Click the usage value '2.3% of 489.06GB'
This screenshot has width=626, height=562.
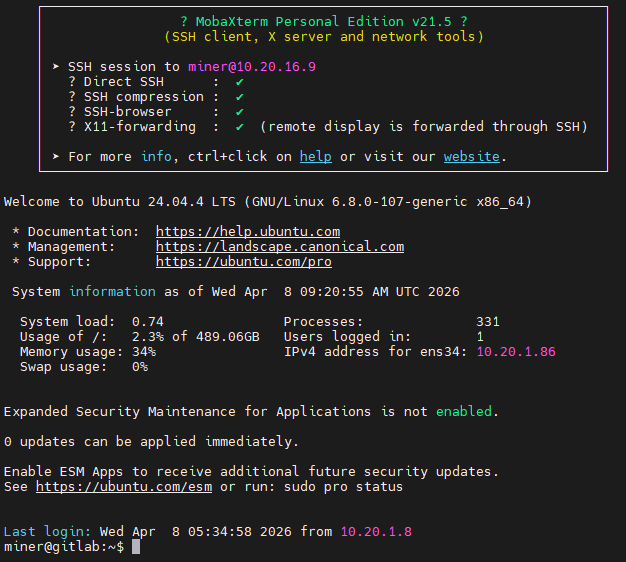196,337
